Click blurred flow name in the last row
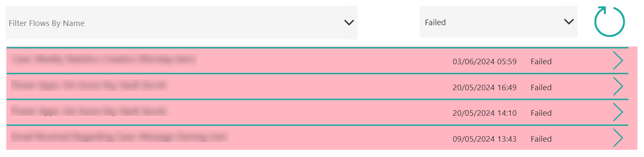644x157 pixels. (119, 137)
